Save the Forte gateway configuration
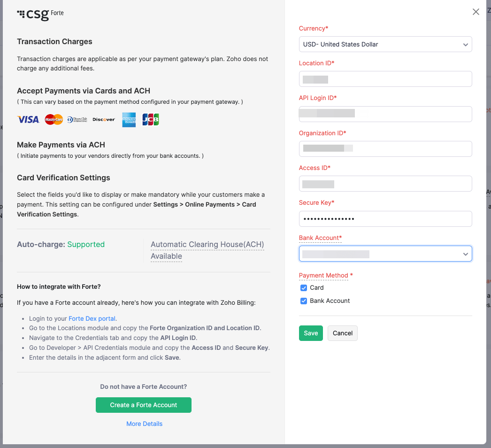Screen dimensions: 491x448 (311, 333)
